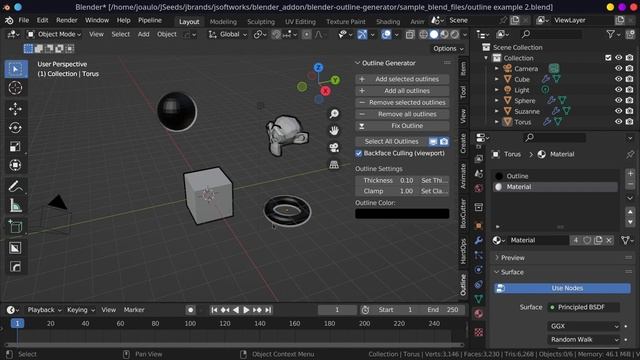Open the black Outline Color swatch
The width and height of the screenshot is (640, 360).
tap(402, 213)
